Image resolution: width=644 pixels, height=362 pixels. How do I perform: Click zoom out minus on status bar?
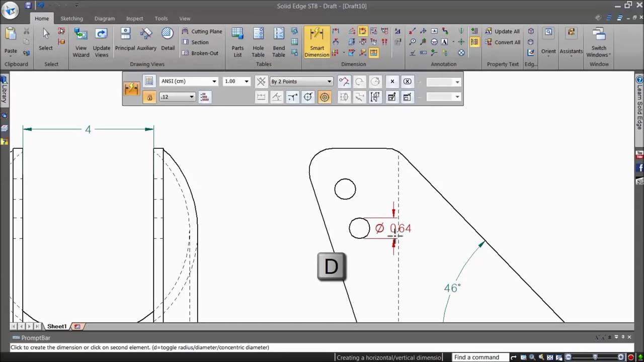coord(569,357)
